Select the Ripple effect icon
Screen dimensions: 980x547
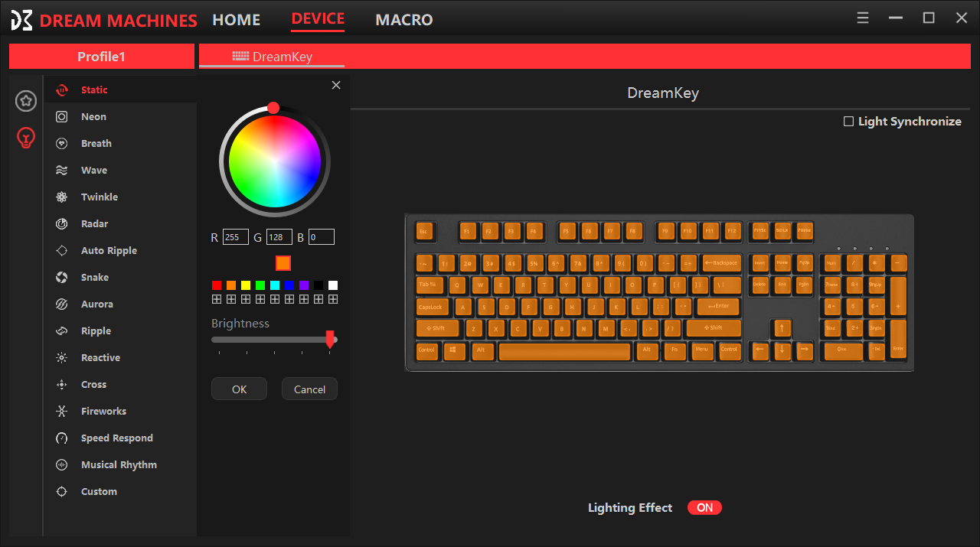(x=62, y=330)
